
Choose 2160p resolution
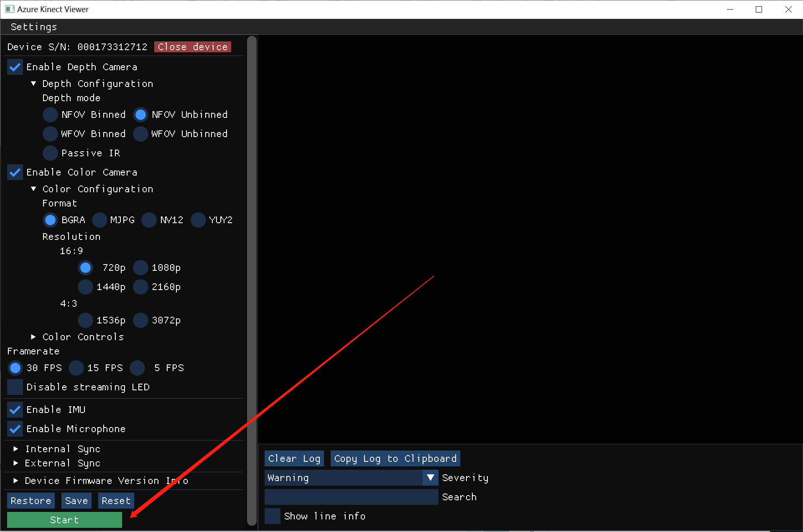(140, 287)
